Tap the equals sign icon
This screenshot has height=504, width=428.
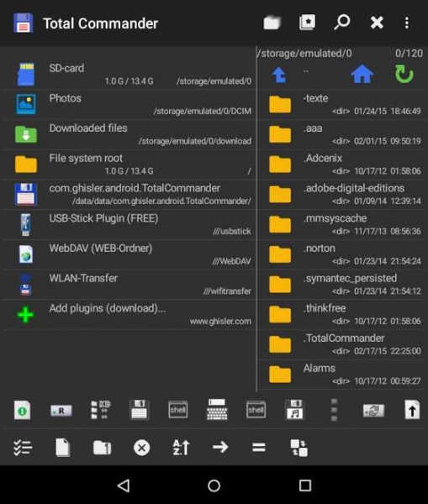click(259, 447)
